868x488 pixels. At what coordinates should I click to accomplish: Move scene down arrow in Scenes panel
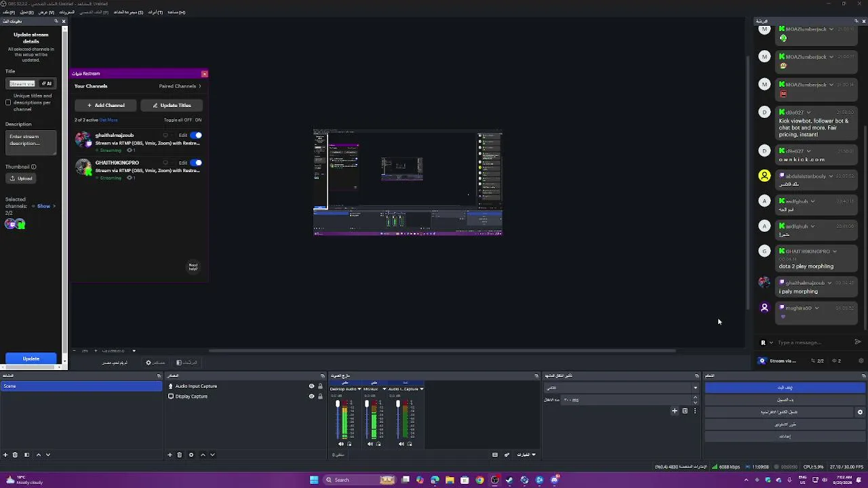click(47, 455)
